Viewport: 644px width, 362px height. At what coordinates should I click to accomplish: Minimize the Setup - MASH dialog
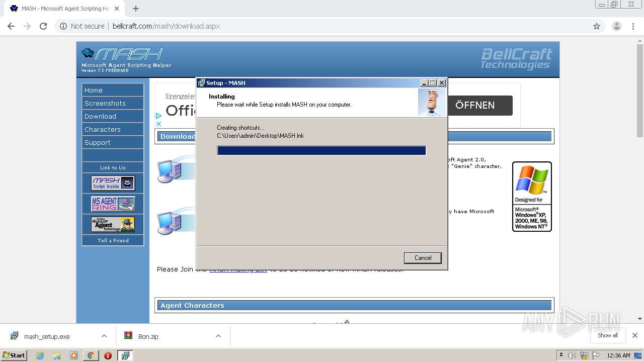(x=424, y=83)
